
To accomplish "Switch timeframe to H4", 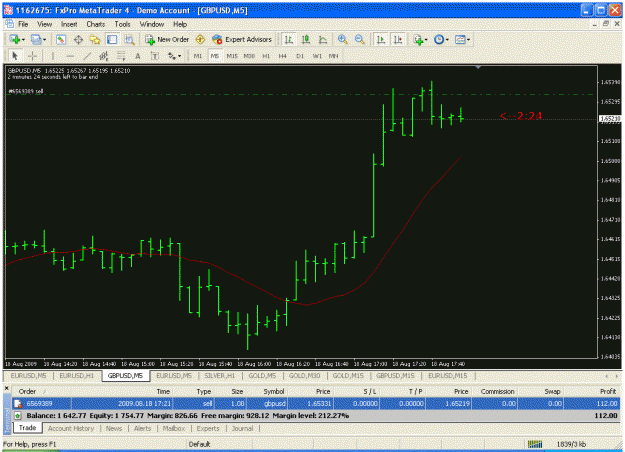I will tap(283, 56).
